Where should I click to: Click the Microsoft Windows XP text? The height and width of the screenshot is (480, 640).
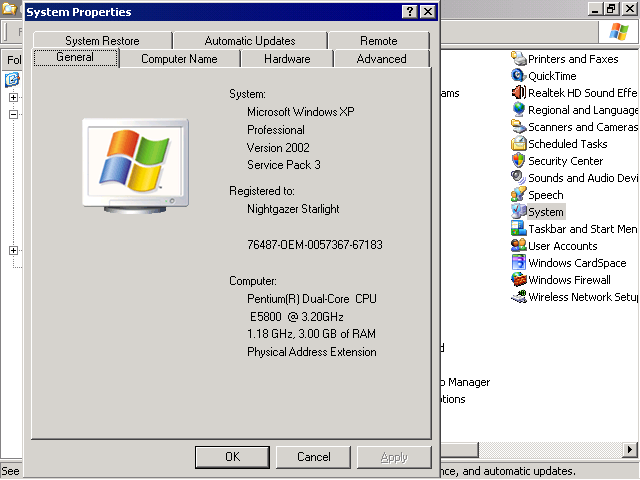301,111
